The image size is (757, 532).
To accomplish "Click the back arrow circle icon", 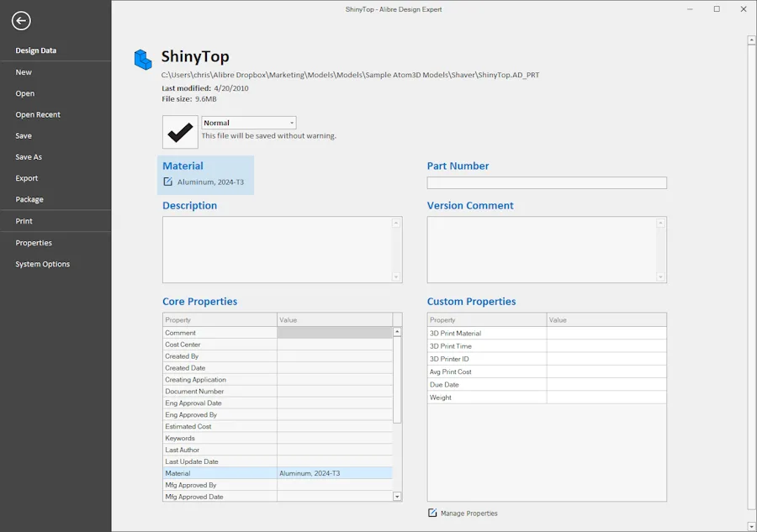I will pyautogui.click(x=21, y=21).
